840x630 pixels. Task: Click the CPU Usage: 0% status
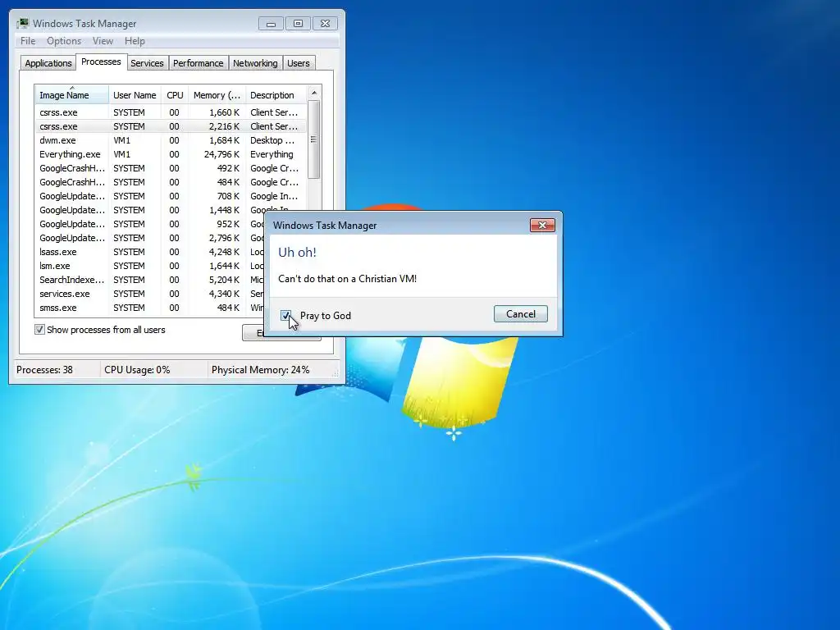pos(137,370)
